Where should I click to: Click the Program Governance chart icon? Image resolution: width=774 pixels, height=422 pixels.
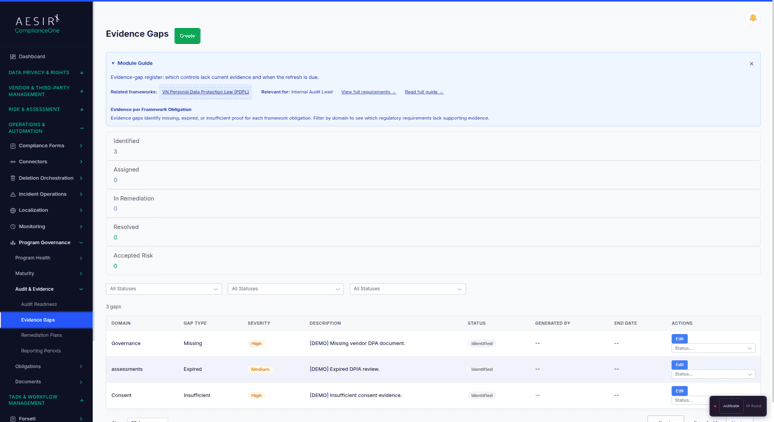tap(13, 243)
